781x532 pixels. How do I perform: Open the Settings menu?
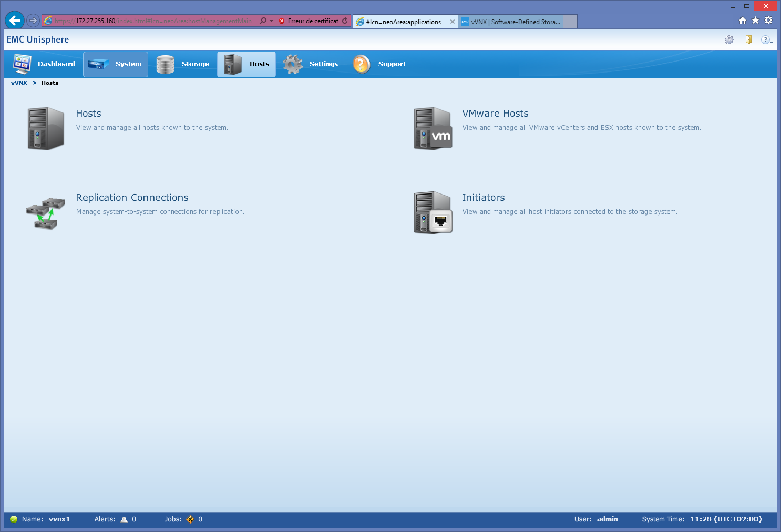pyautogui.click(x=311, y=64)
